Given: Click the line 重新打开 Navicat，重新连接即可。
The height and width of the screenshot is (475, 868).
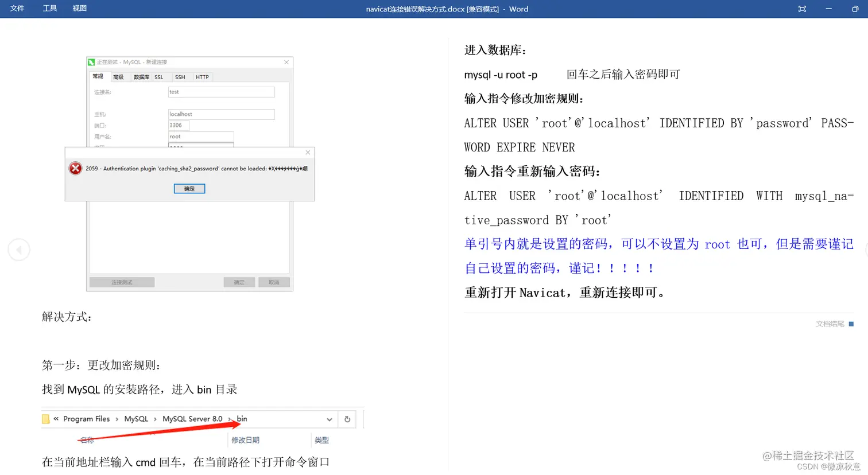Looking at the screenshot, I should pyautogui.click(x=566, y=293).
